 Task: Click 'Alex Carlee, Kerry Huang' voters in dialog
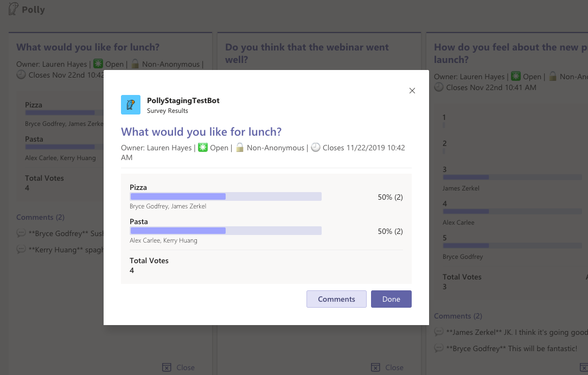(163, 240)
